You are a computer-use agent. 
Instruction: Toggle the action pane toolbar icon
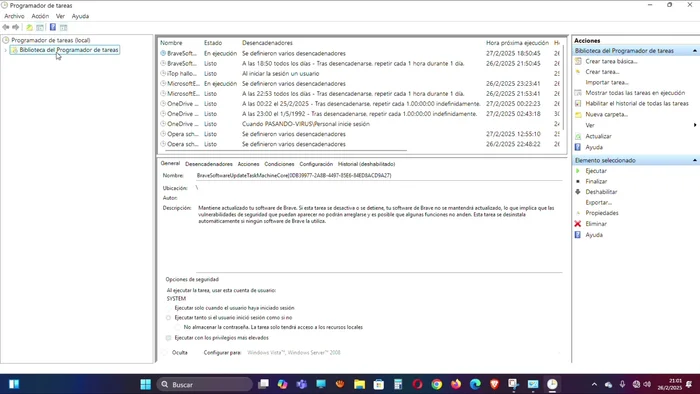click(x=63, y=27)
